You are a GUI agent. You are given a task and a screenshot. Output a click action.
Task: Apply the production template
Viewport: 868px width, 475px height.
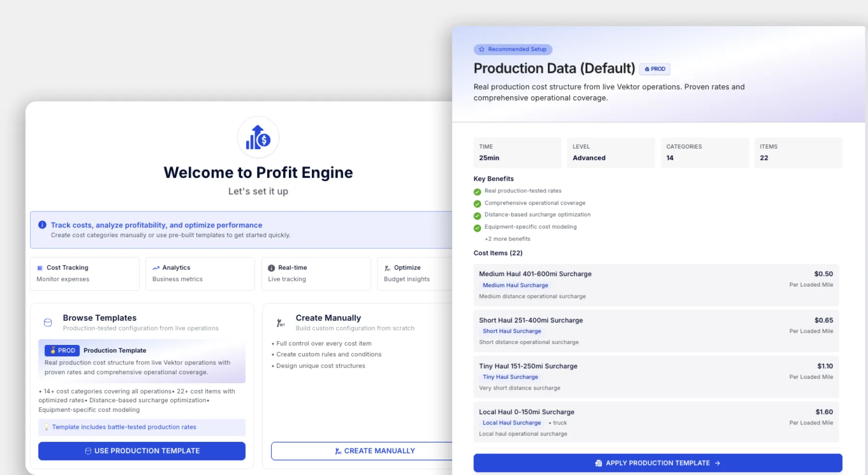(x=658, y=463)
